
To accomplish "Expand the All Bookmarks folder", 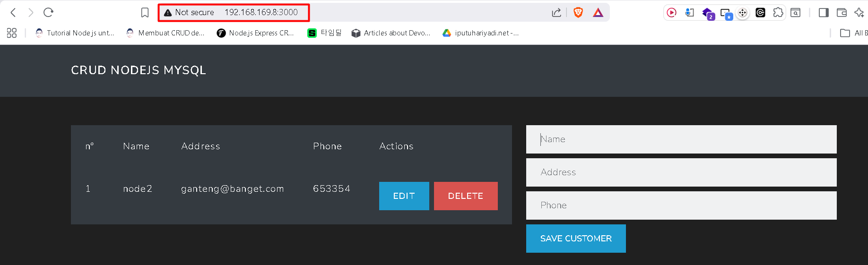I will [853, 33].
